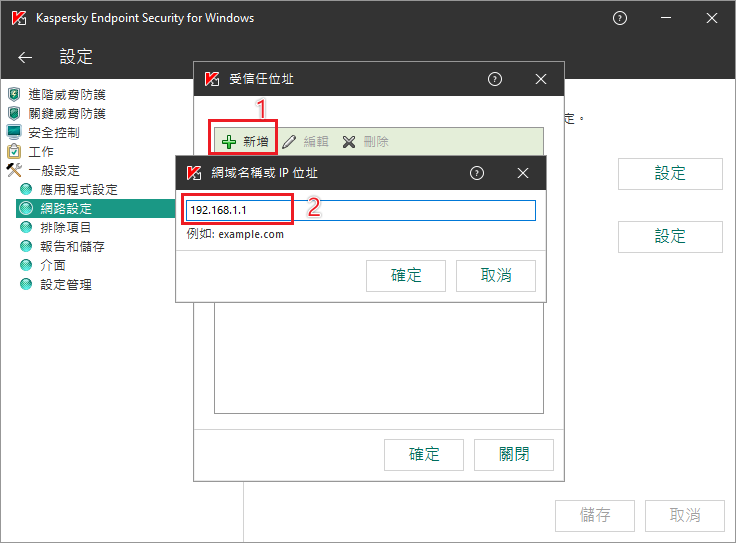Click green circle icon beside 應用程式設定

coord(26,190)
